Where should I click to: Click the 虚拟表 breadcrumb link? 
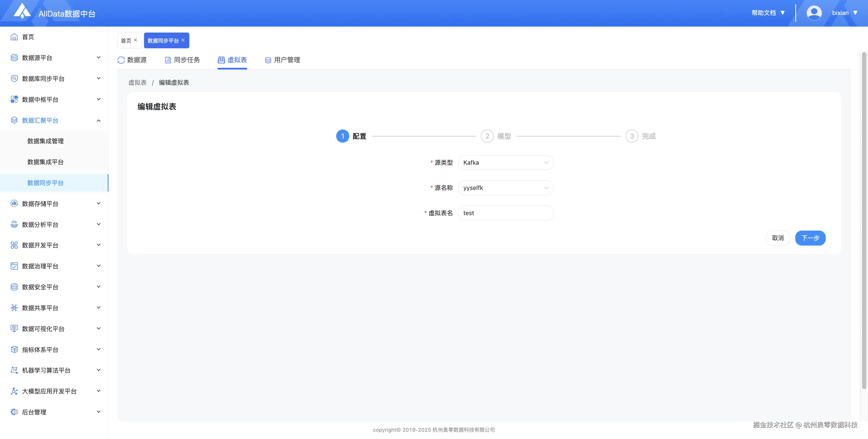click(138, 82)
